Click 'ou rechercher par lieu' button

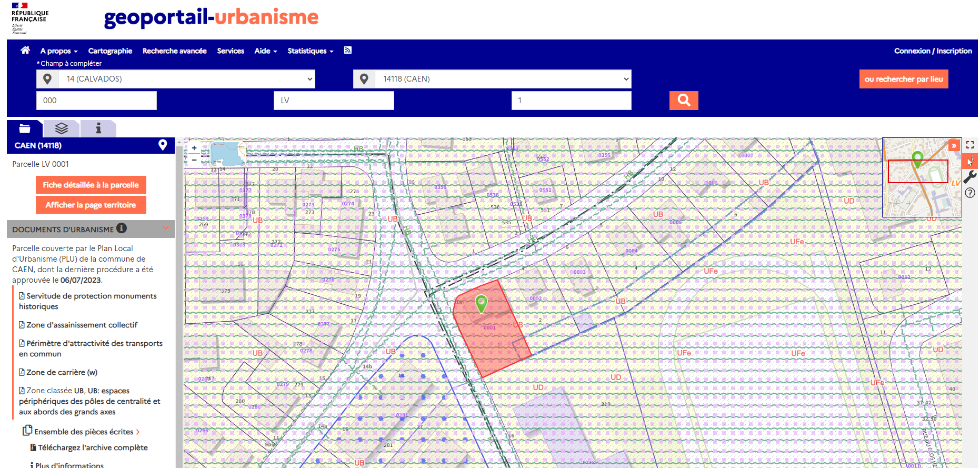tap(904, 79)
